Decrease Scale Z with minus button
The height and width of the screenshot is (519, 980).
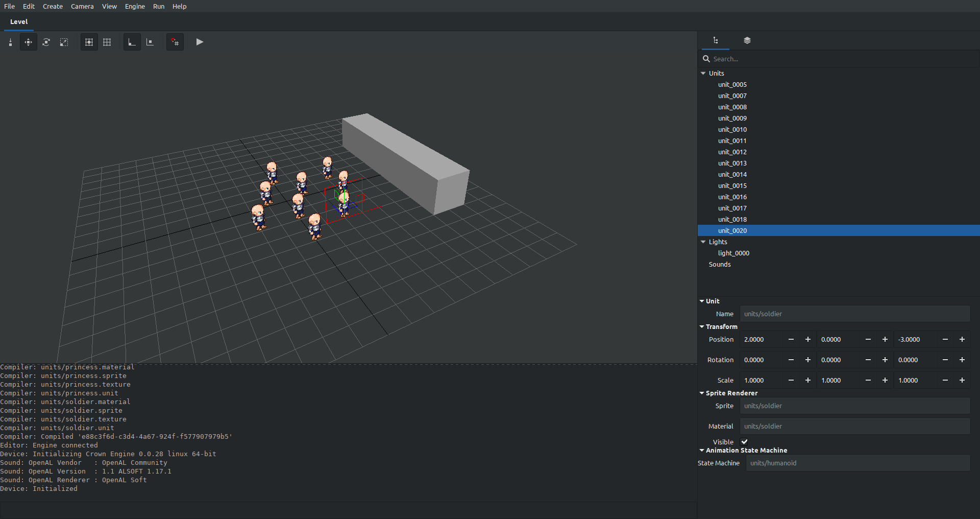pos(945,381)
